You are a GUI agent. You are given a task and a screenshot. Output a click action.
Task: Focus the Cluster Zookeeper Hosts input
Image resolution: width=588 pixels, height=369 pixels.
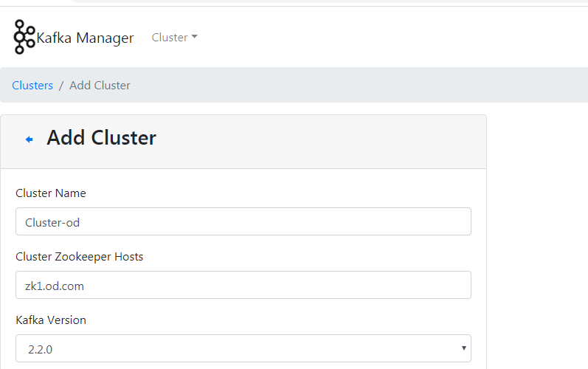[x=243, y=285]
